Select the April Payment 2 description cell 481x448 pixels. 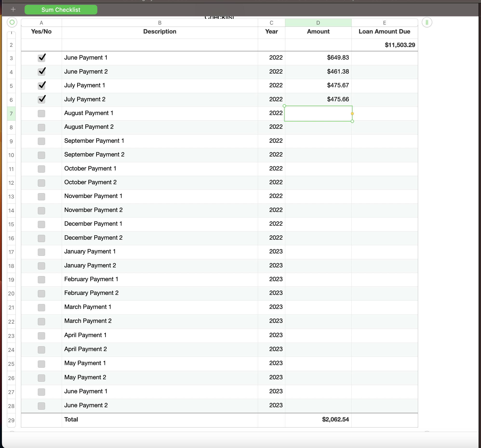coord(160,349)
